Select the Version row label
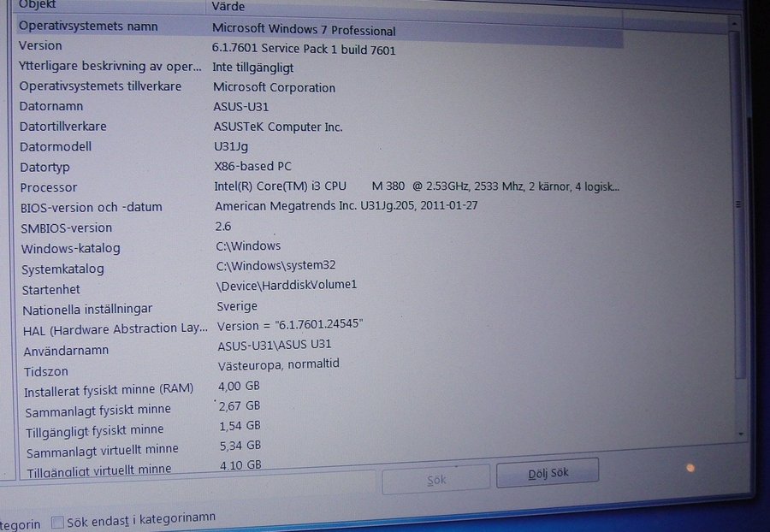The image size is (770, 532). coord(40,45)
